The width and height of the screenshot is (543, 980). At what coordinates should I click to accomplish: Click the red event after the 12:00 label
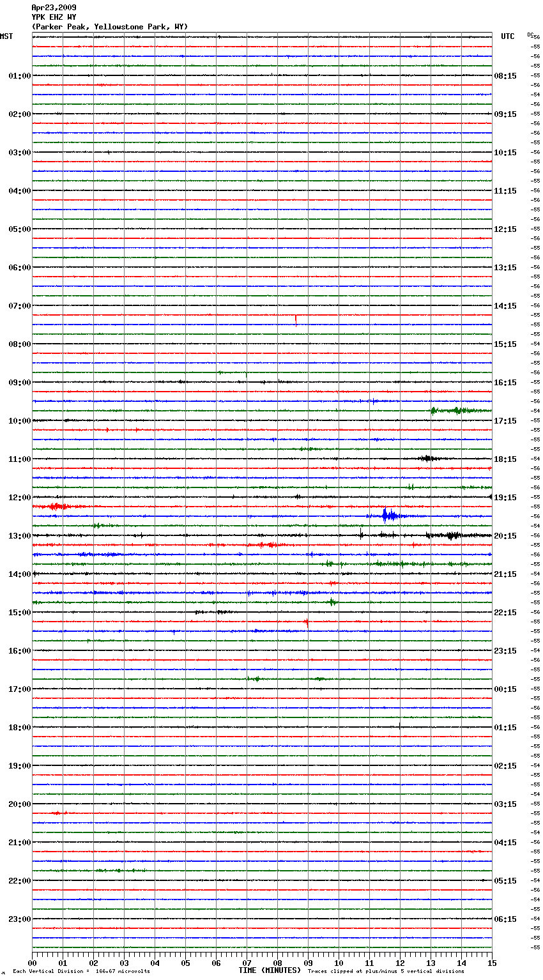click(x=57, y=507)
